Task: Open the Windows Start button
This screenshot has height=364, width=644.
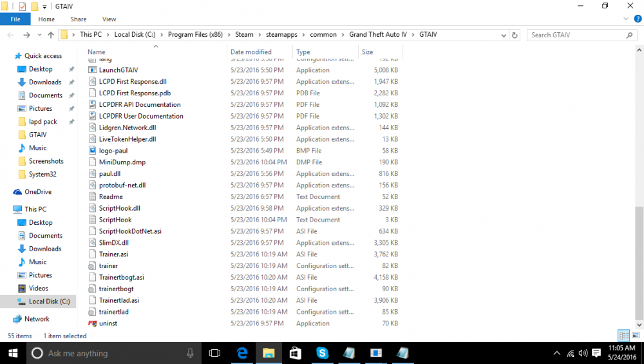Action: tap(13, 353)
